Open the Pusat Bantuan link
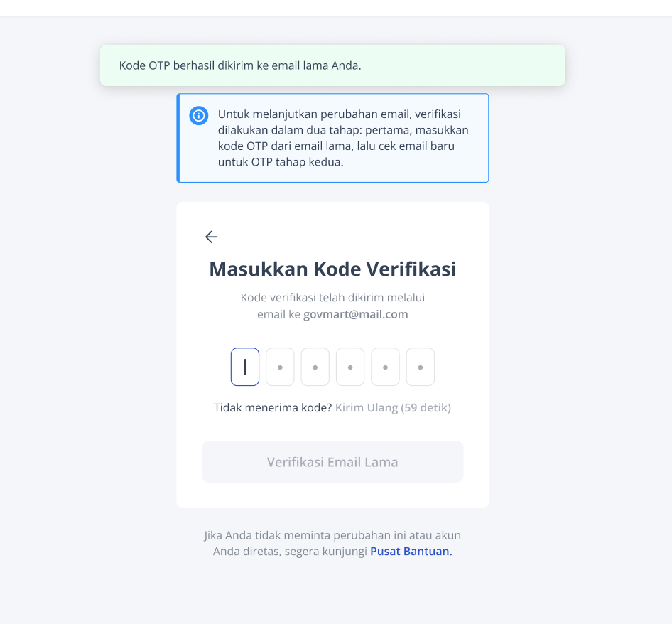672x624 pixels. click(411, 551)
